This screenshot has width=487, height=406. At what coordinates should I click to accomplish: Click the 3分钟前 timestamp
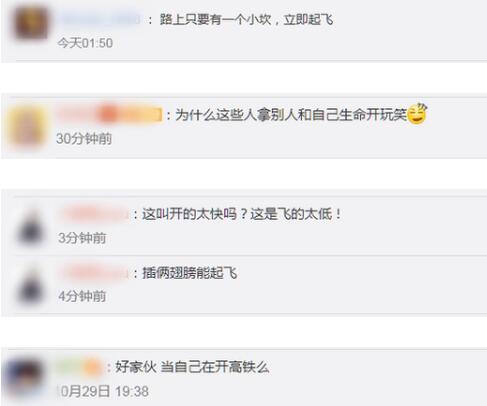(82, 238)
